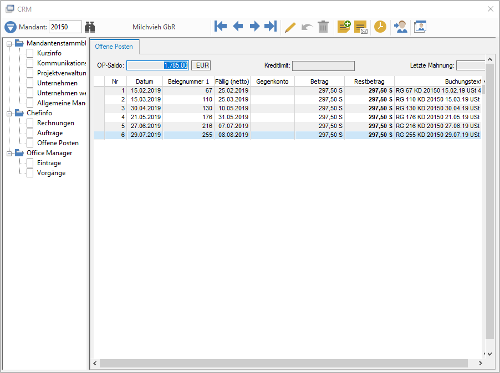The height and width of the screenshot is (373, 500).
Task: Click the undo arrow icon
Action: pyautogui.click(x=307, y=27)
